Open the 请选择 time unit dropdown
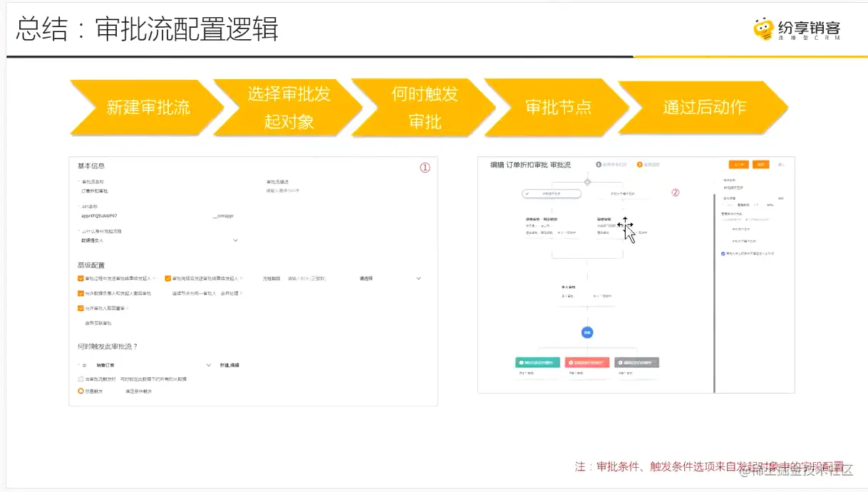This screenshot has width=868, height=492. pyautogui.click(x=390, y=278)
